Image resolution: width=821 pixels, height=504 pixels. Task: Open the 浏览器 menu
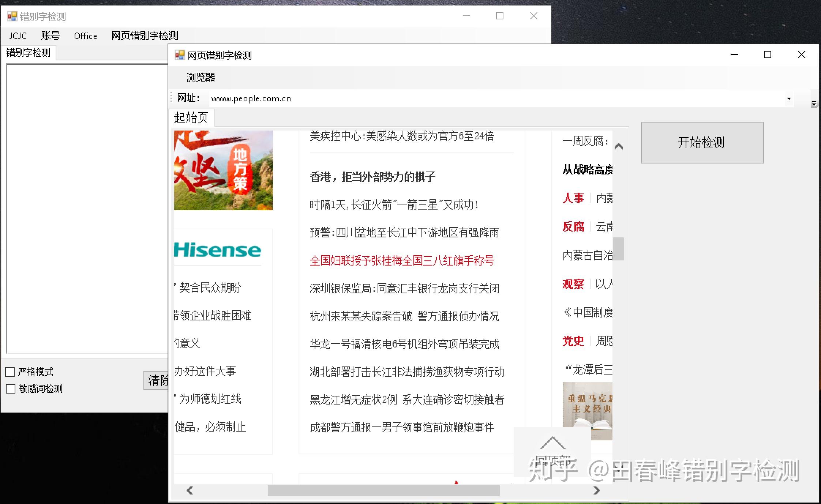click(x=201, y=78)
